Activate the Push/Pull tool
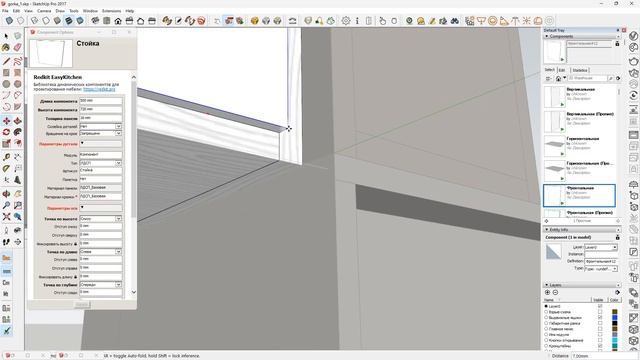 tap(18, 121)
